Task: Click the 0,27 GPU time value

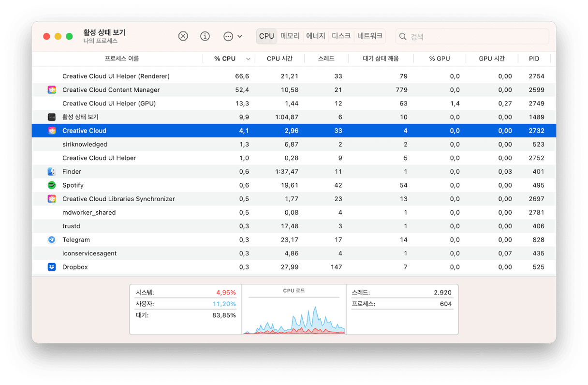Action: click(x=505, y=104)
